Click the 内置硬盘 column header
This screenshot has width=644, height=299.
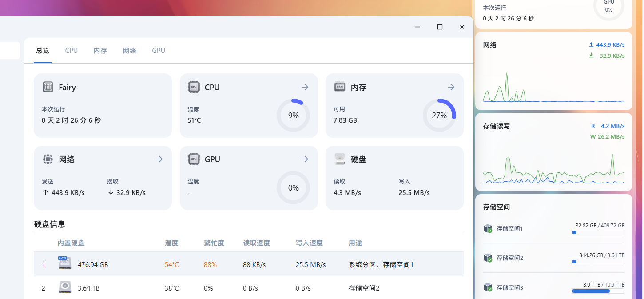pos(71,243)
